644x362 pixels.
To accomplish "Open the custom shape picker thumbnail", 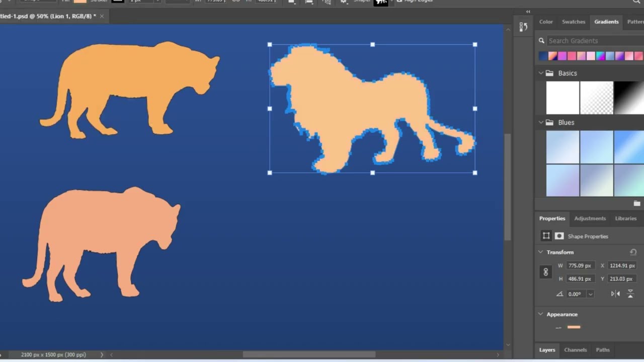I will (381, 3).
